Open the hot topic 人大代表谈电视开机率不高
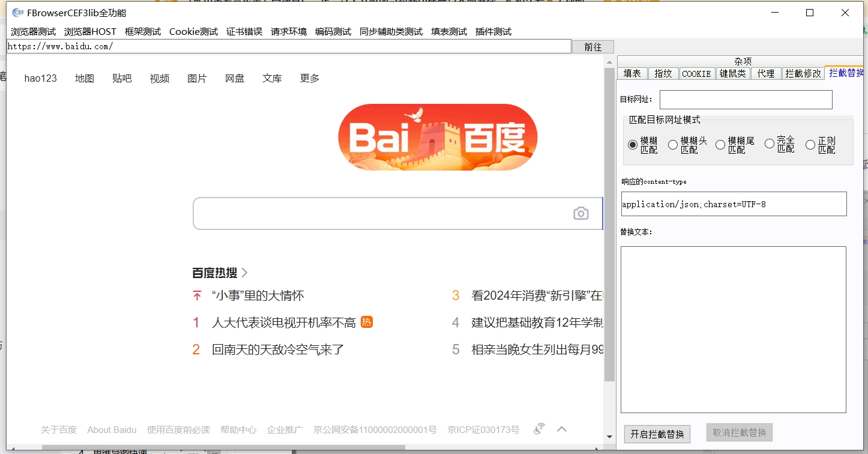This screenshot has height=454, width=868. click(284, 322)
